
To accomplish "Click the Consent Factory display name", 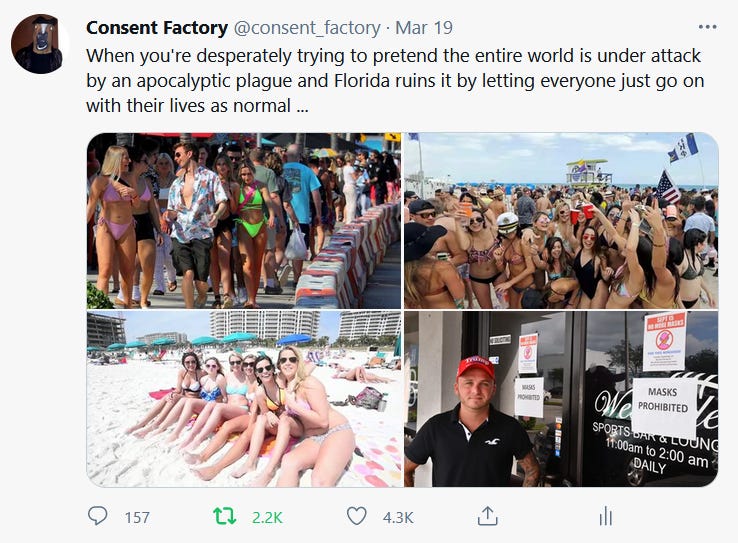I will (x=157, y=28).
